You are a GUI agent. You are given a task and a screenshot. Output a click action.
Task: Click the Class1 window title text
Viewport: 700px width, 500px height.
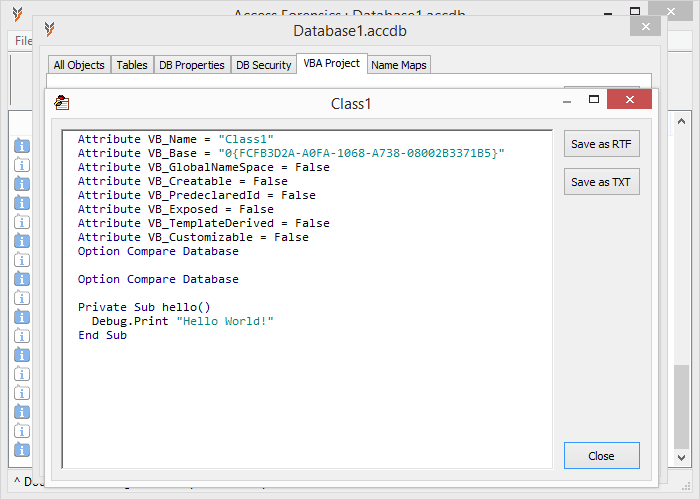[351, 104]
